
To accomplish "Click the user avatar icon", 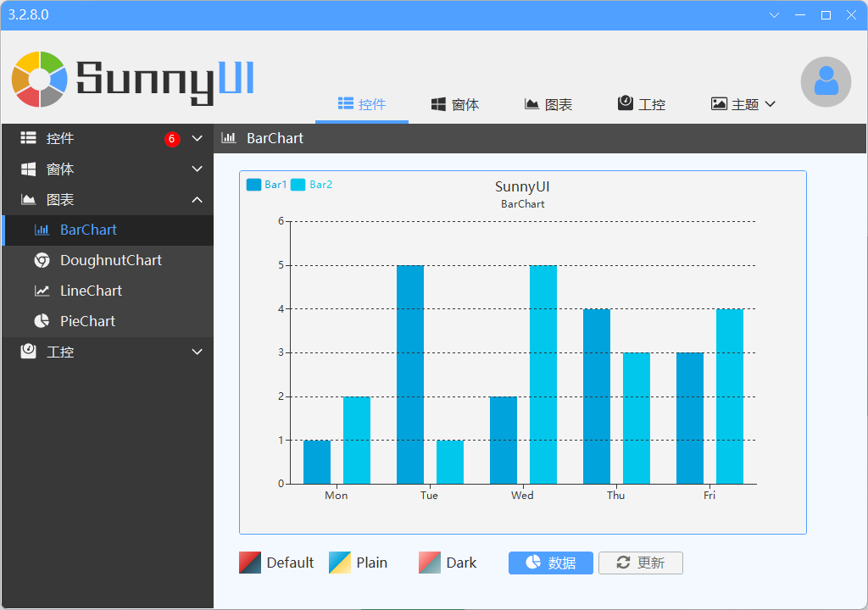I will [826, 82].
